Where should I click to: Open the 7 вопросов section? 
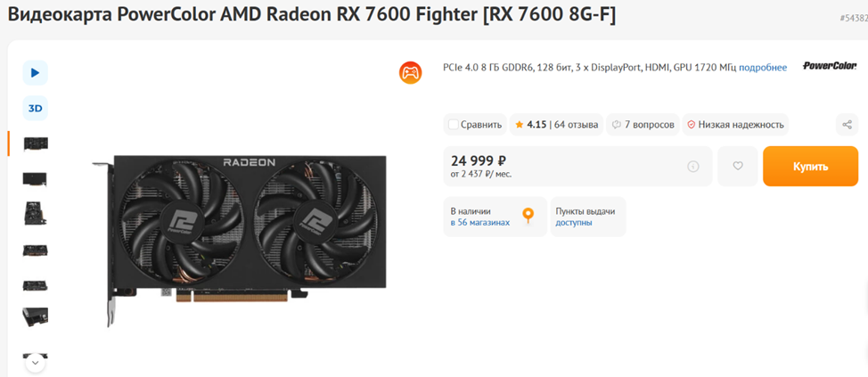tap(643, 125)
